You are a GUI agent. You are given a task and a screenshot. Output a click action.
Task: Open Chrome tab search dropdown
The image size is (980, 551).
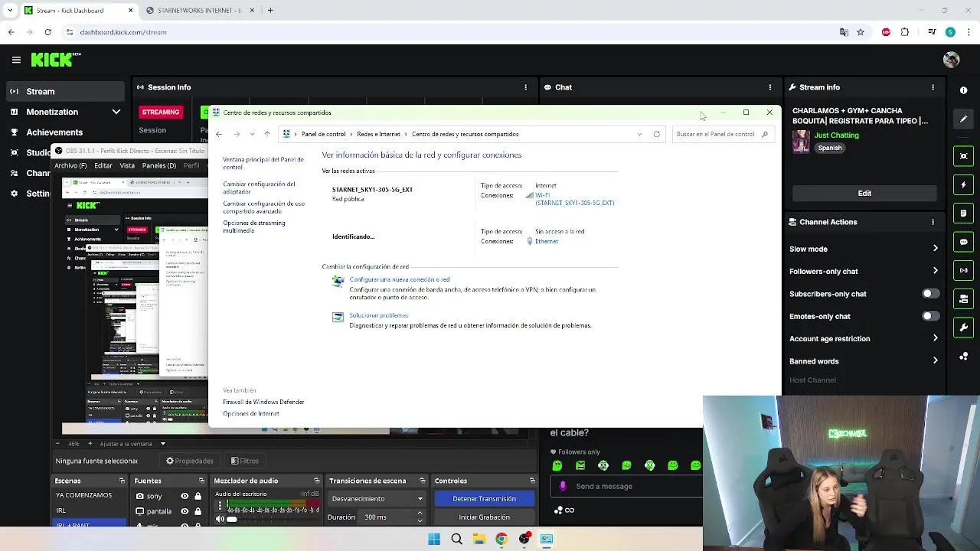pyautogui.click(x=10, y=11)
